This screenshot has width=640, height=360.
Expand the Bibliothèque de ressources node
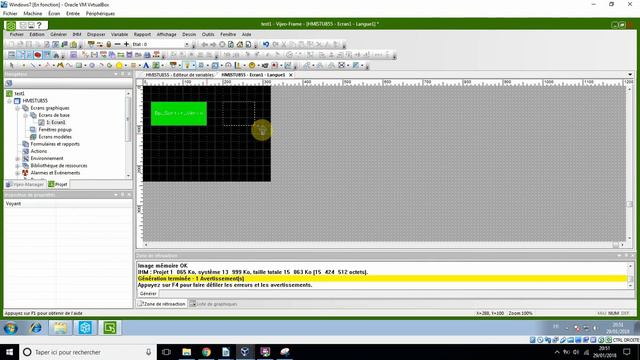pyautogui.click(x=18, y=166)
